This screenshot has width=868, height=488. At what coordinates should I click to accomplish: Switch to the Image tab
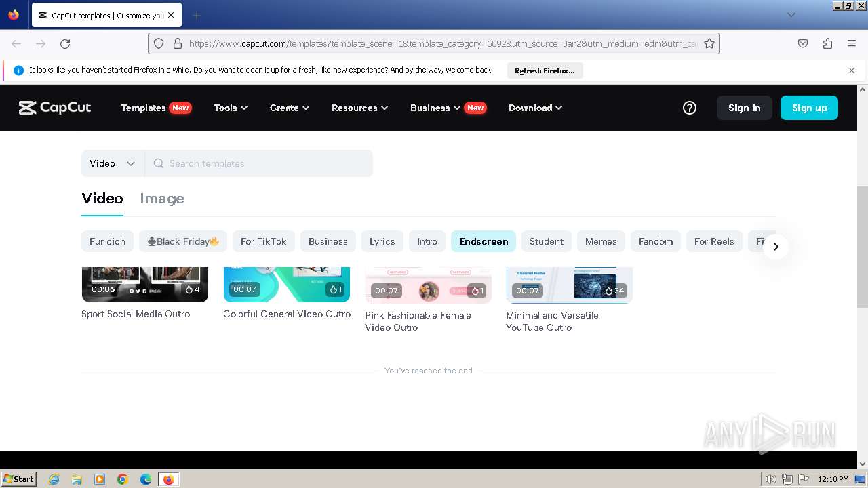click(x=162, y=199)
